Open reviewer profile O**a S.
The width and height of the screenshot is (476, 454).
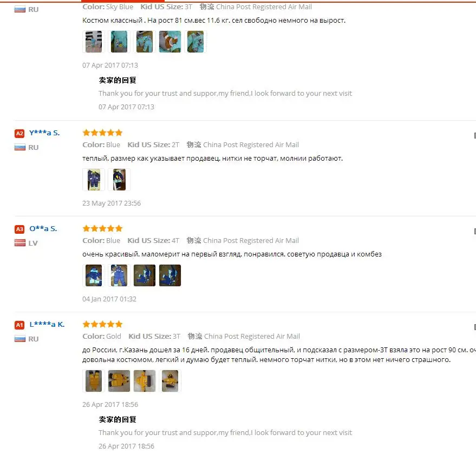click(43, 229)
